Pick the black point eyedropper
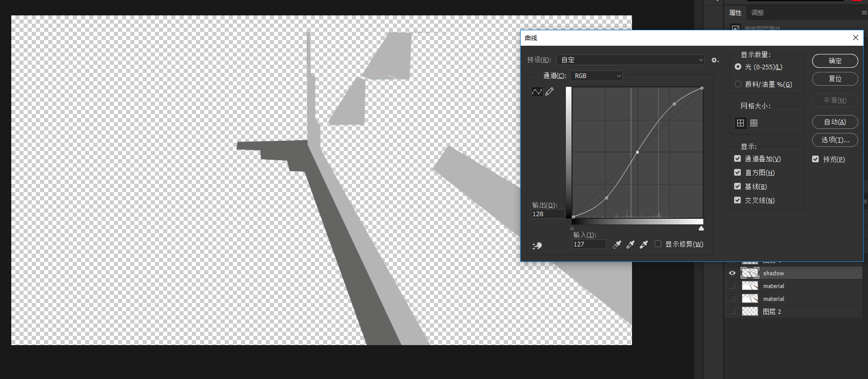The height and width of the screenshot is (379, 868). [x=617, y=244]
